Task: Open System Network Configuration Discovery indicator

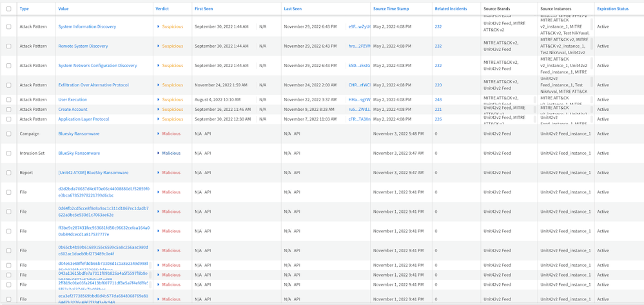Action: [x=97, y=66]
